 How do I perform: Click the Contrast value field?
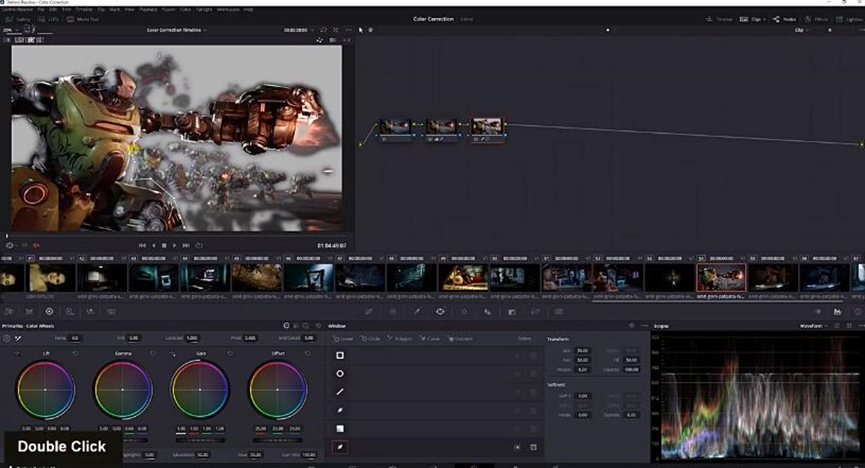(x=191, y=338)
